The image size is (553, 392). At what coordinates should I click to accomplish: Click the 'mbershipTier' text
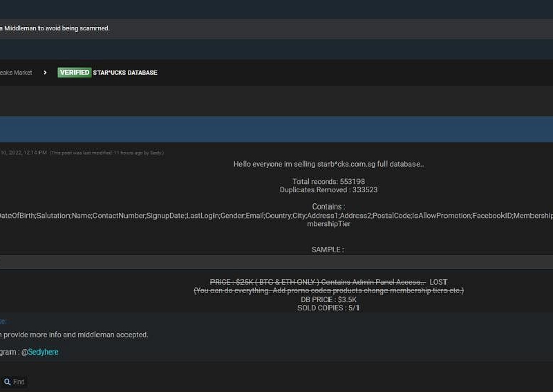point(329,224)
